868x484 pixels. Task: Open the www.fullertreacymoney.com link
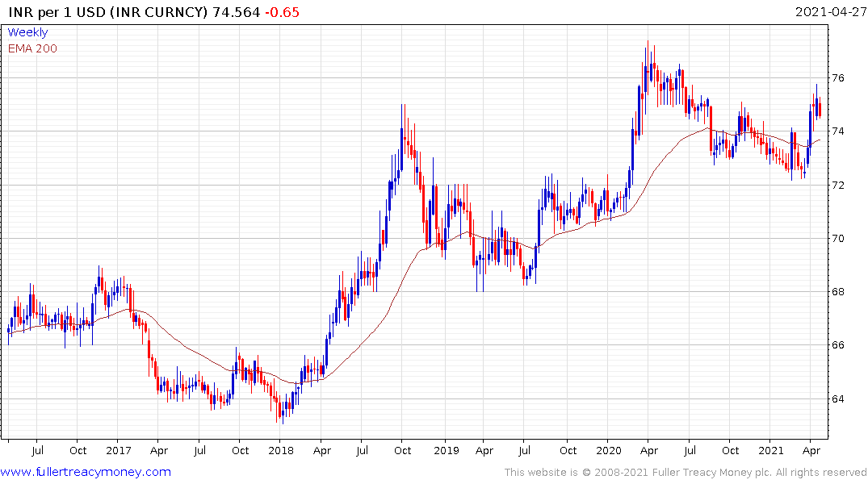point(86,472)
